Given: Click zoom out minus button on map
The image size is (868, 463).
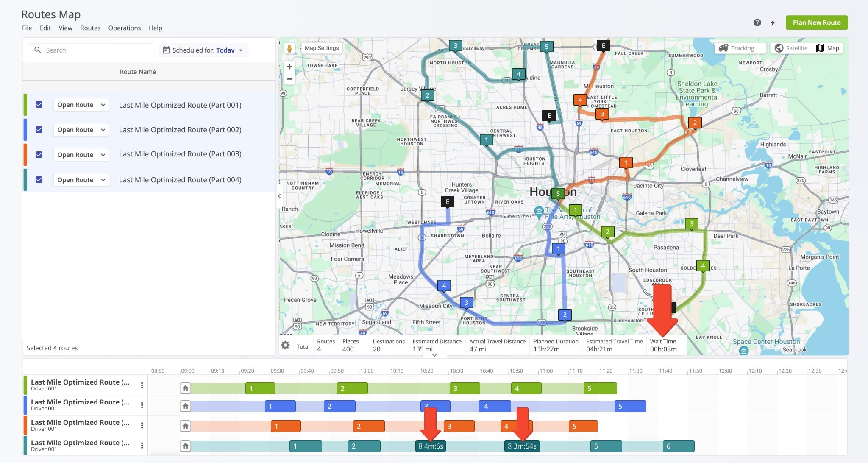Looking at the screenshot, I should [290, 79].
